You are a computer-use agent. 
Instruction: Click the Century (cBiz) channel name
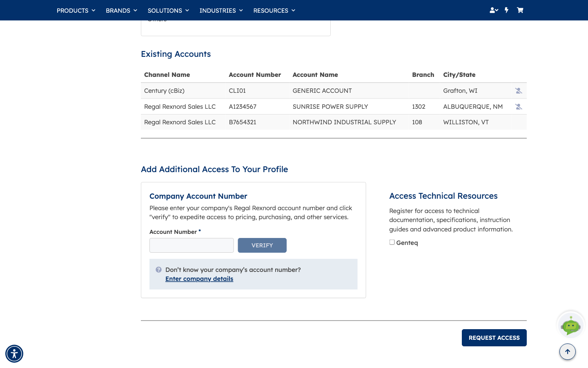coord(164,91)
